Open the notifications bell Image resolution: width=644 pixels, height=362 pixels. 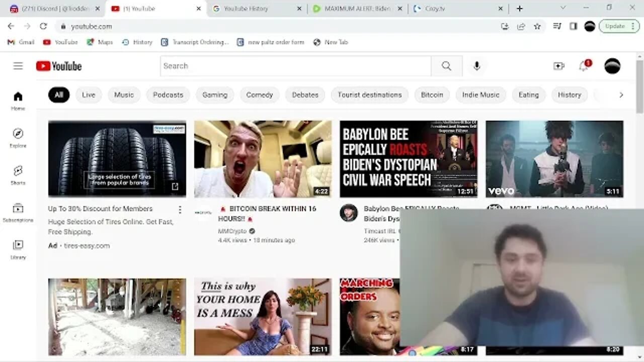[x=584, y=66]
